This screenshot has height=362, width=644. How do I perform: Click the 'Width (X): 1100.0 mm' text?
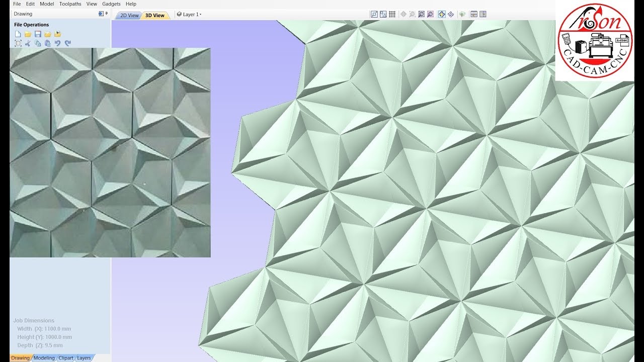click(44, 329)
